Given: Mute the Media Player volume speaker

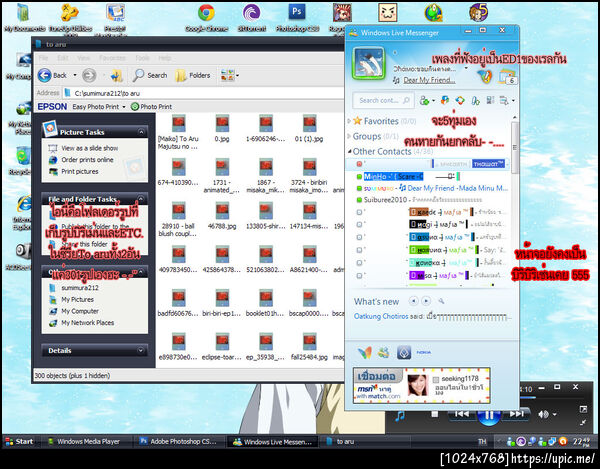Looking at the screenshot, I should [543, 414].
